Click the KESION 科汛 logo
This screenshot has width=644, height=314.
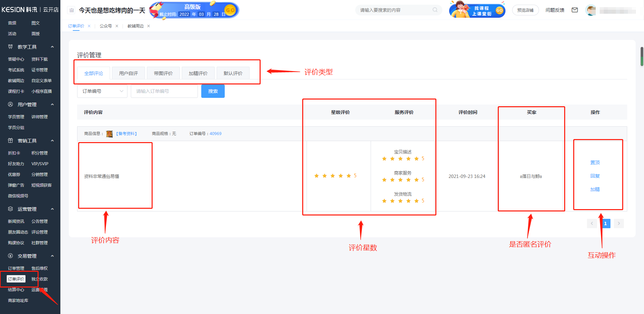click(30, 10)
